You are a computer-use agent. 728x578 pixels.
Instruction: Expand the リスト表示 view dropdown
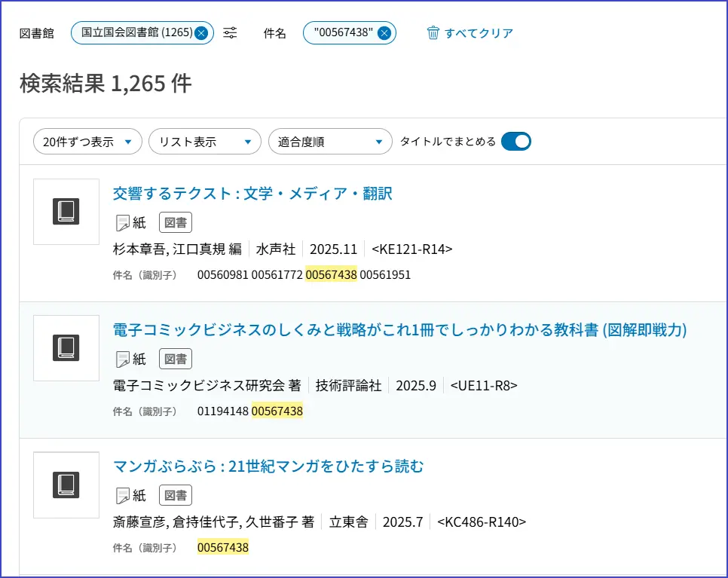click(204, 142)
